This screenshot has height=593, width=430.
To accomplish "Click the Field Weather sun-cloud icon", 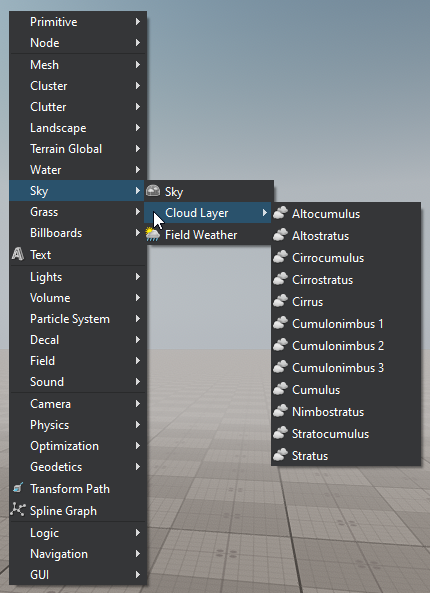I will [x=152, y=234].
